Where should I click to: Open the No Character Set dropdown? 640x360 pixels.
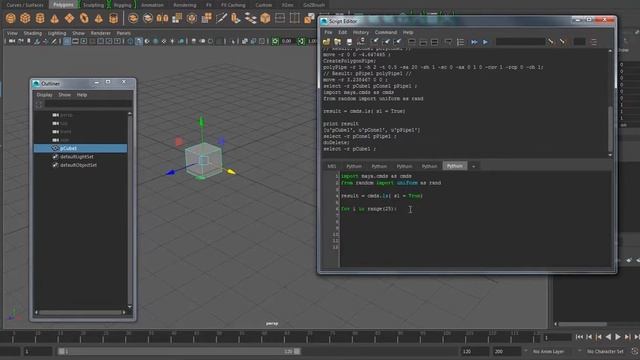point(604,351)
